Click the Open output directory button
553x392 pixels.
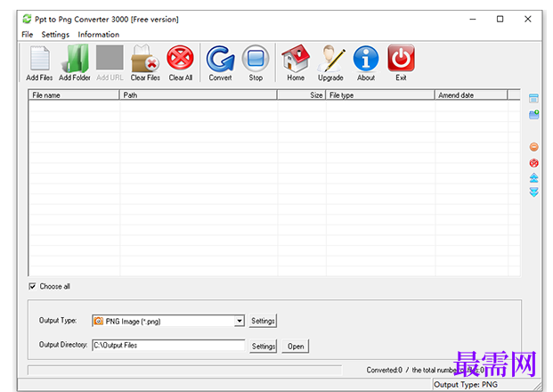296,347
